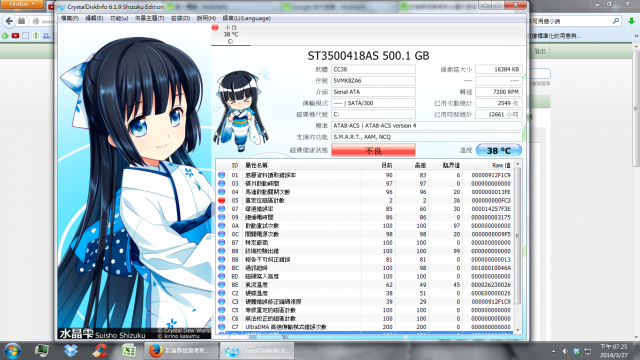Open the 說明(H) Help menu

click(206, 18)
